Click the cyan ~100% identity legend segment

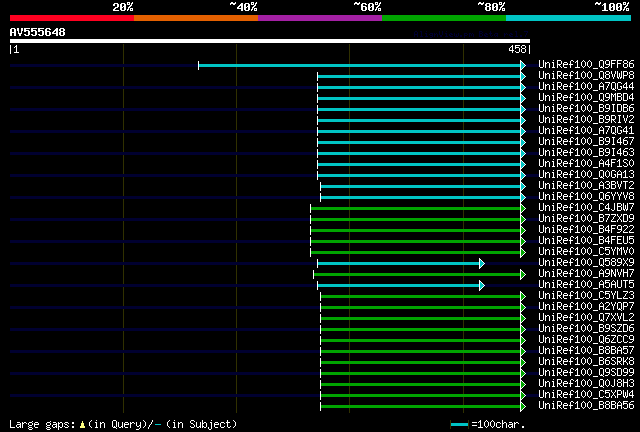pyautogui.click(x=569, y=18)
